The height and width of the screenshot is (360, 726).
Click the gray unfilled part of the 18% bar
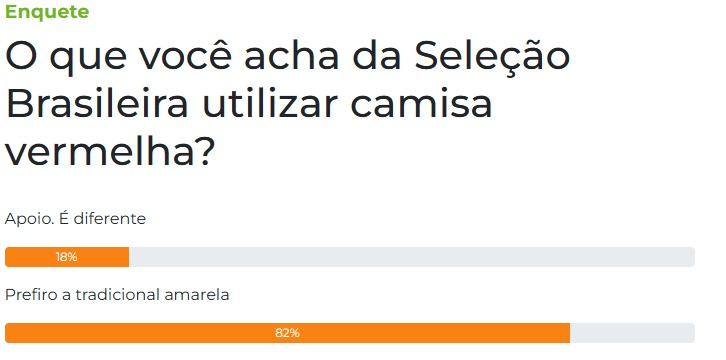412,257
